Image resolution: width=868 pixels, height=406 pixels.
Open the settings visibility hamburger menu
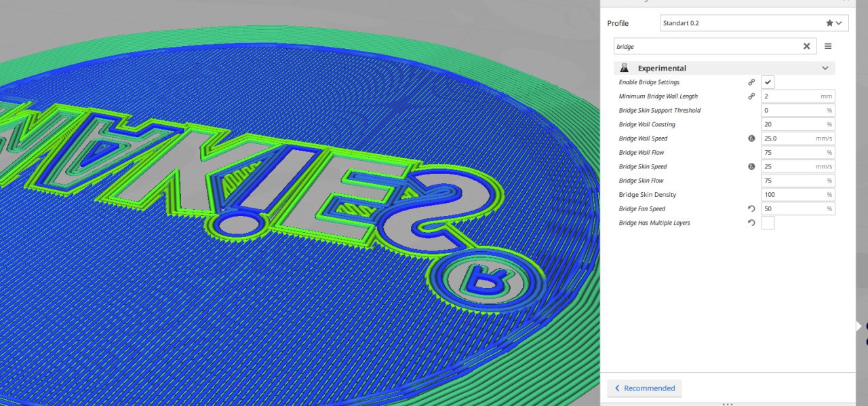pos(828,46)
